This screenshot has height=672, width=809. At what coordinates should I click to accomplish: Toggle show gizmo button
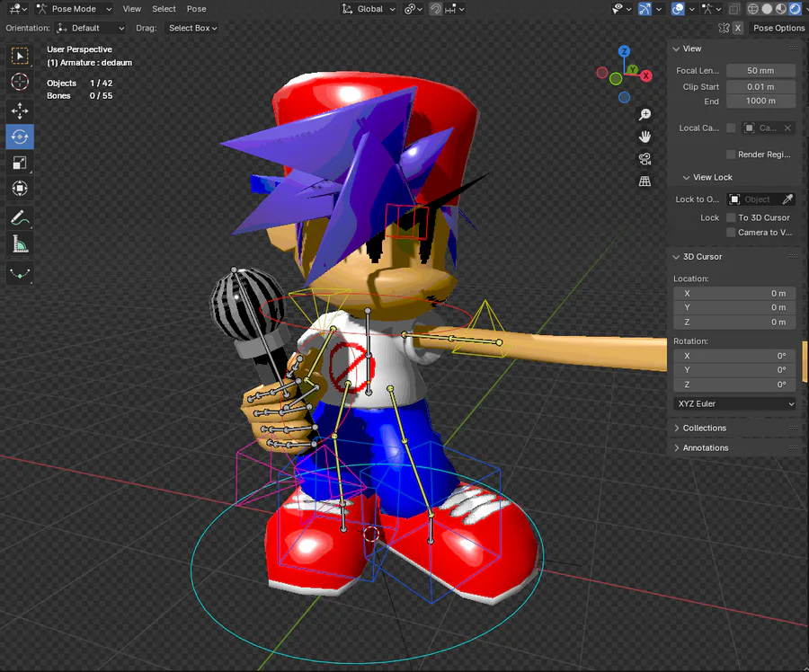click(x=645, y=9)
